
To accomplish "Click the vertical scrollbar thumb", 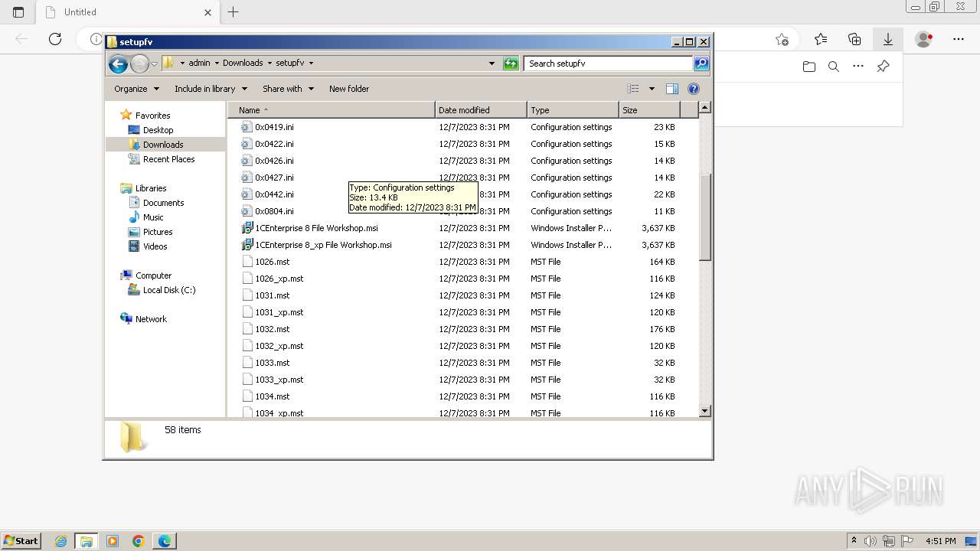I will click(x=705, y=217).
